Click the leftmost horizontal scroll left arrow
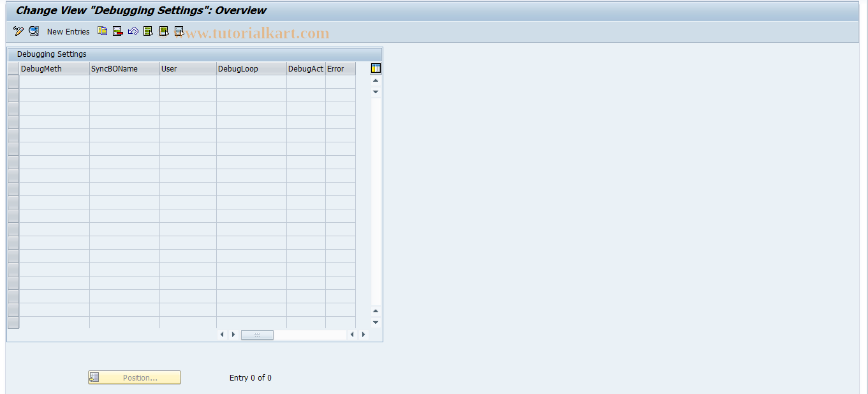 (x=222, y=335)
